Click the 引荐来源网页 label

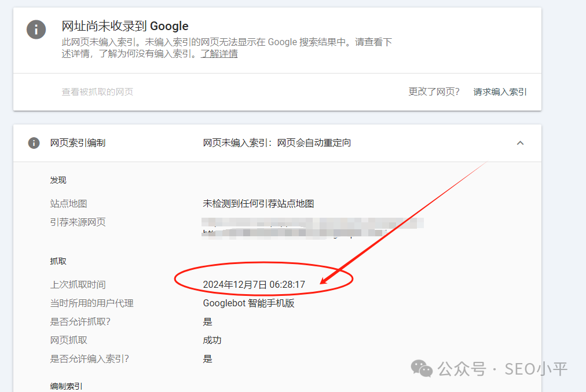coord(78,222)
